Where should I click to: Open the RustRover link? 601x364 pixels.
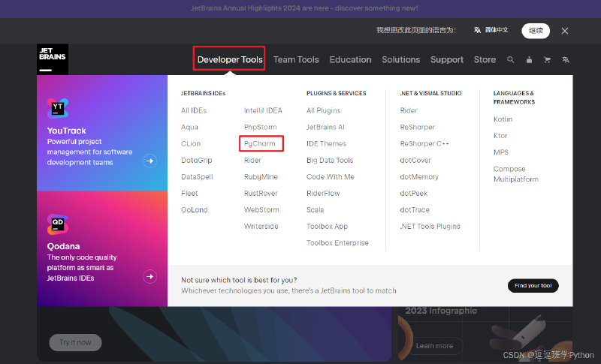pos(261,194)
